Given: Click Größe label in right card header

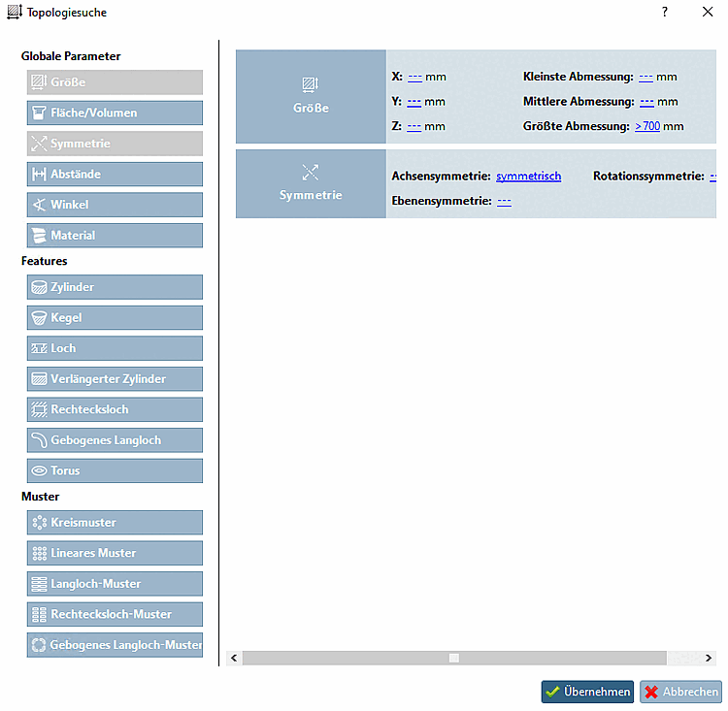Looking at the screenshot, I should click(x=311, y=108).
